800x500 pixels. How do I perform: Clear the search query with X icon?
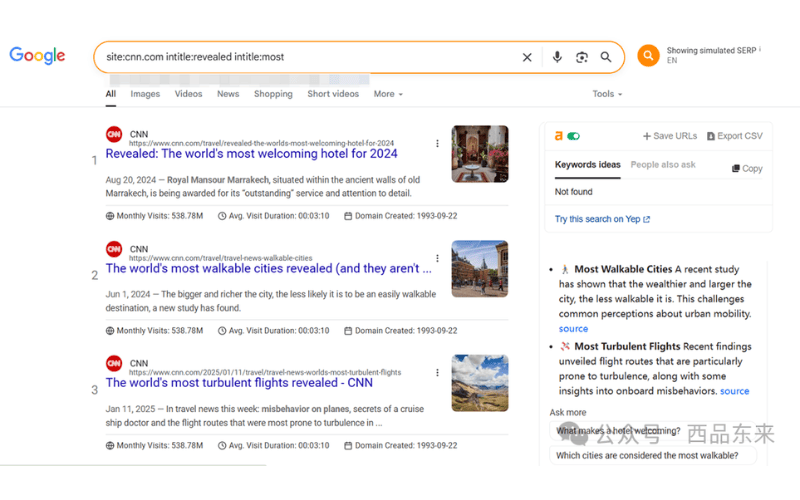527,57
